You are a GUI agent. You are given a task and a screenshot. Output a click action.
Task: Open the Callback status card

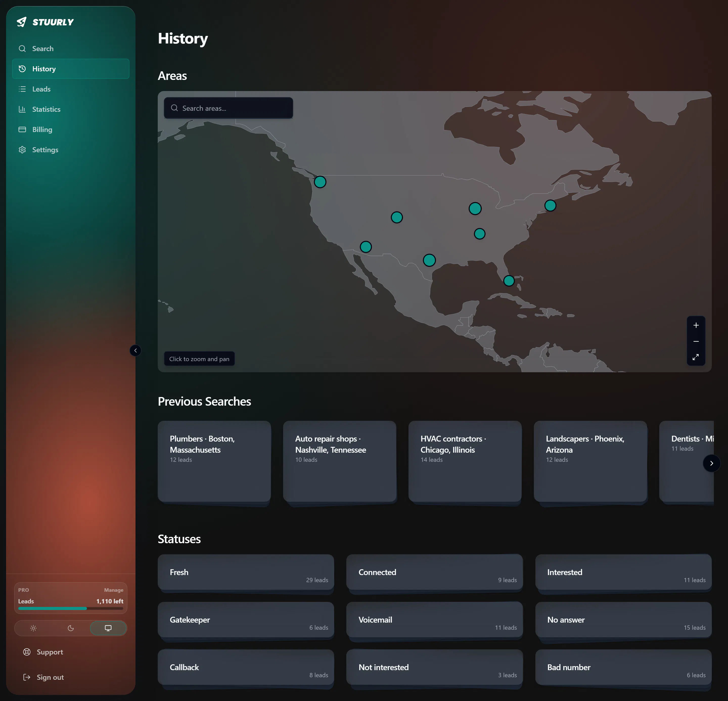pos(246,667)
